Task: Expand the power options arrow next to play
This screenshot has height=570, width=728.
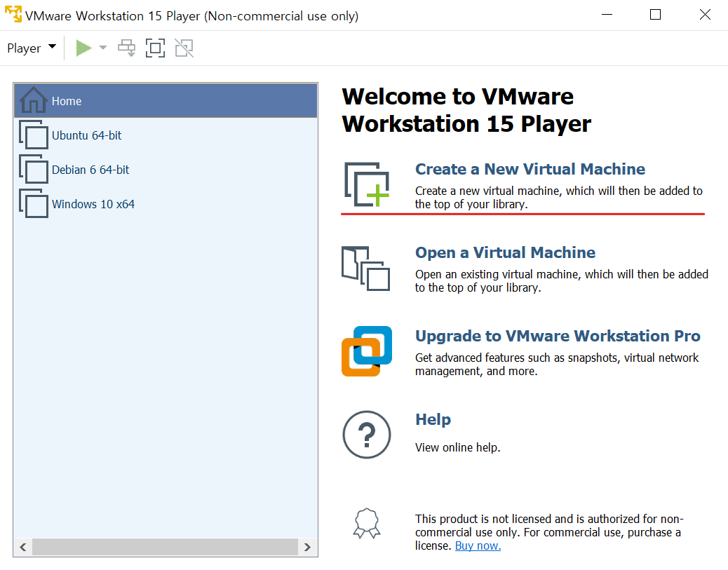Action: (103, 48)
